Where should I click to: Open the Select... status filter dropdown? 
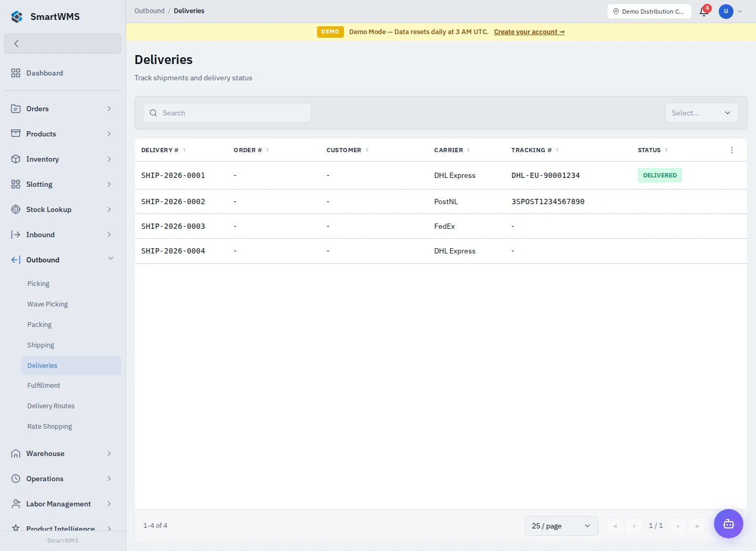coord(701,113)
